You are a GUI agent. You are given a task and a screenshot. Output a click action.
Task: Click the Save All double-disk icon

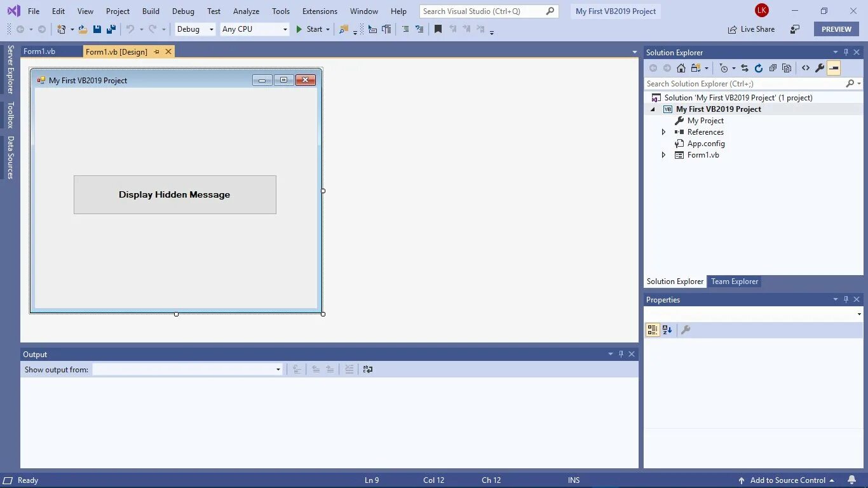click(111, 29)
